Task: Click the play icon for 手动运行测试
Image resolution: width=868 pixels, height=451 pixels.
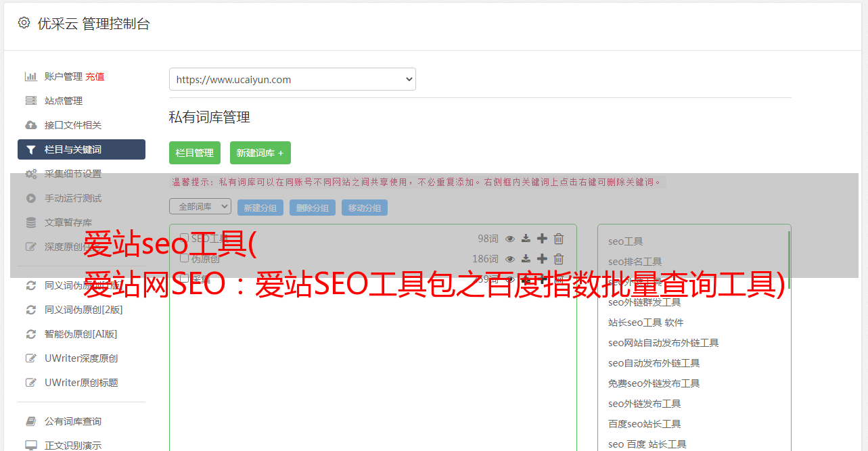Action: pyautogui.click(x=30, y=198)
